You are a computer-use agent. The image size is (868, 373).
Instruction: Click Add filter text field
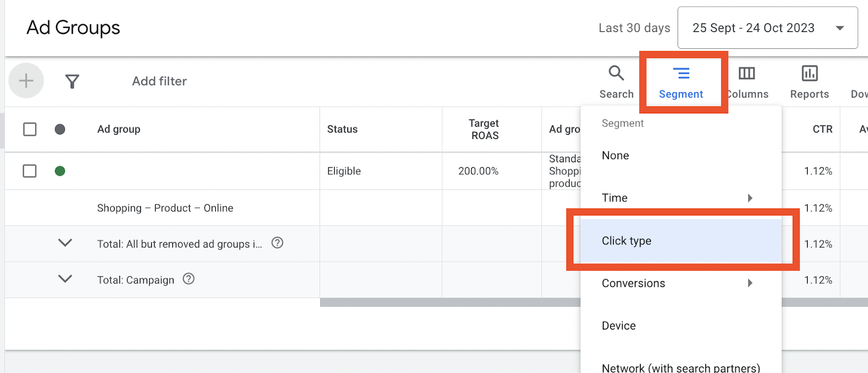pyautogui.click(x=159, y=81)
